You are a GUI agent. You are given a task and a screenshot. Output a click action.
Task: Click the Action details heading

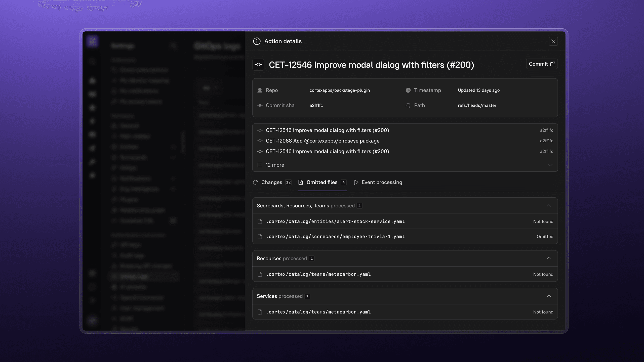click(x=283, y=41)
